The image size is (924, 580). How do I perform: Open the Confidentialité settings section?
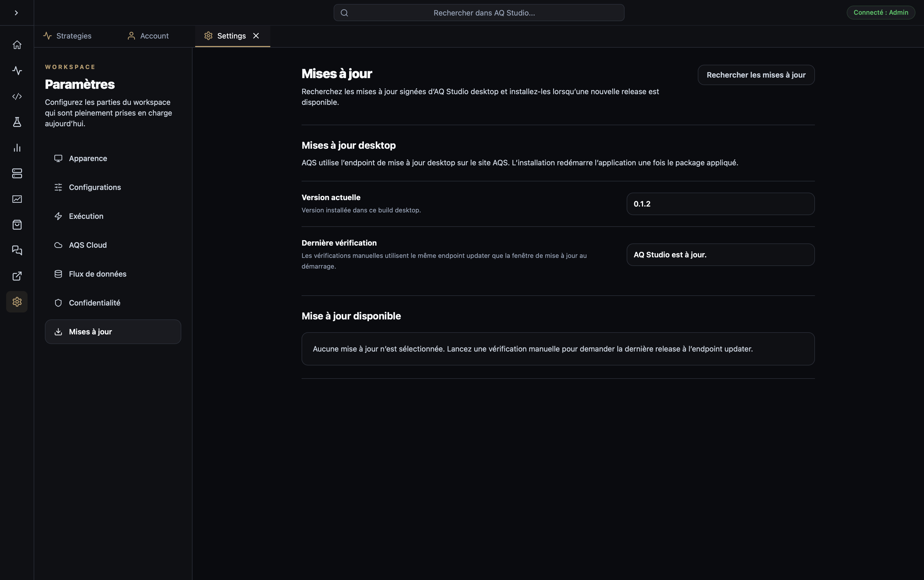[x=113, y=303]
